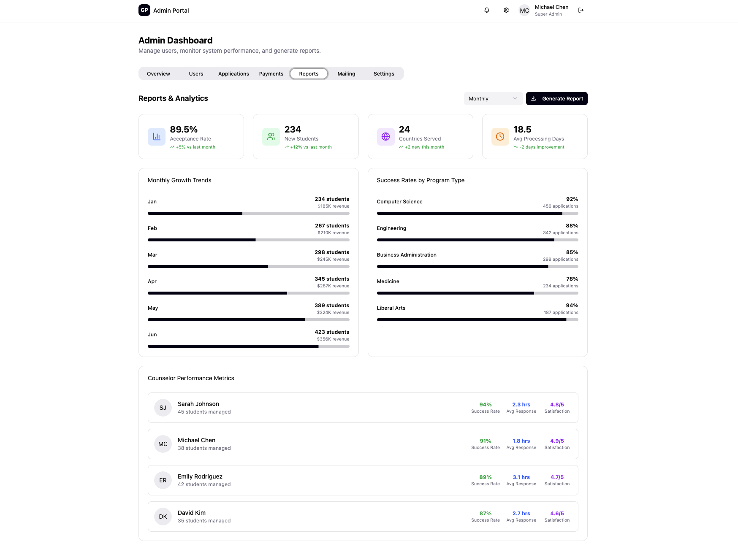Viewport: 738px width, 560px height.
Task: Click the logout icon in header
Action: [581, 10]
